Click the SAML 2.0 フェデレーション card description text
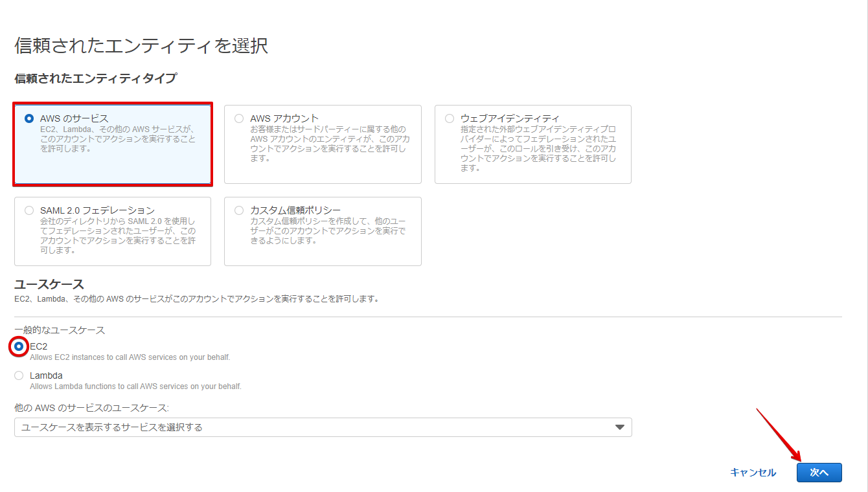Image resolution: width=868 pixels, height=492 pixels. [x=118, y=236]
